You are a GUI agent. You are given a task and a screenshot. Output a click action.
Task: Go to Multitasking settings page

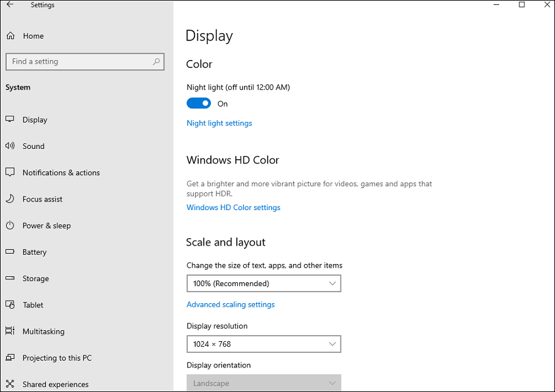(x=44, y=331)
